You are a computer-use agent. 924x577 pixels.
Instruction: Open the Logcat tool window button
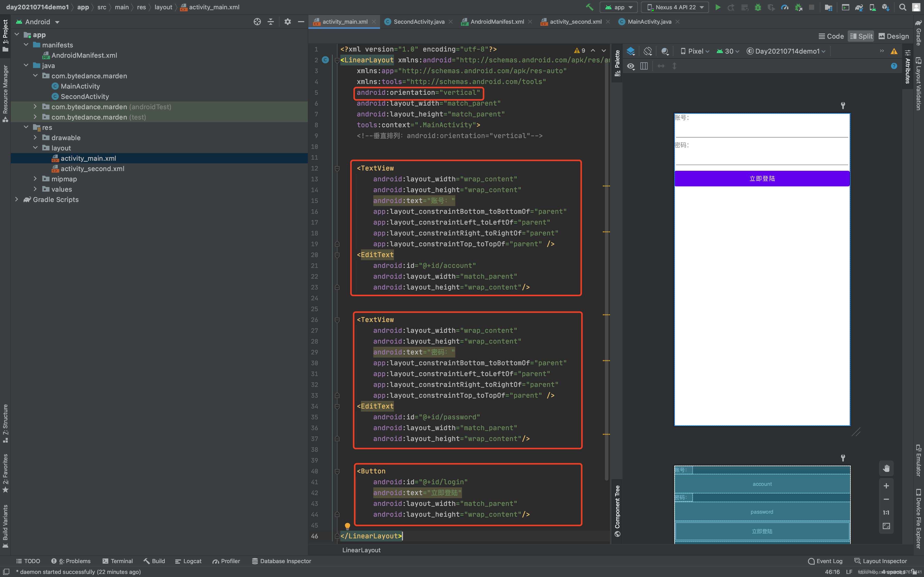(188, 561)
